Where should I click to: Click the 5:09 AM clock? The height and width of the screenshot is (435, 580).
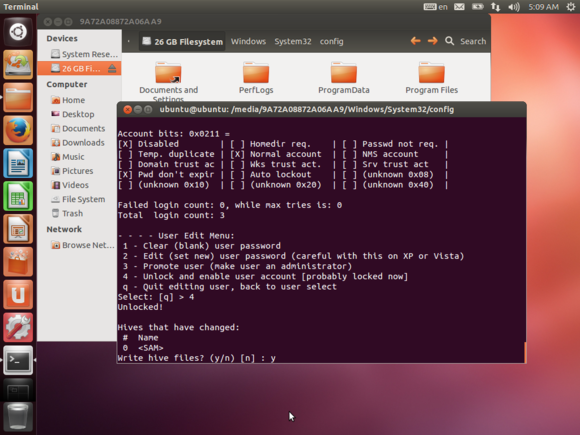point(543,7)
